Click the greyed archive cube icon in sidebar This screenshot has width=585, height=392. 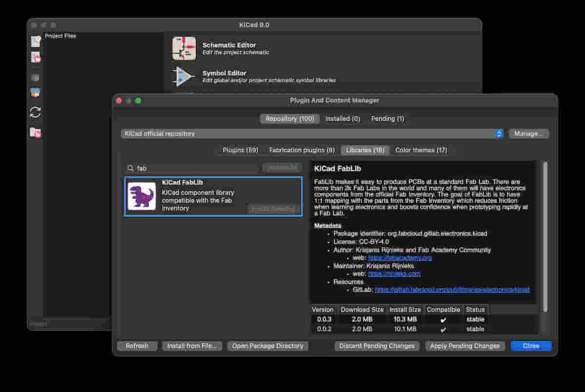click(35, 77)
